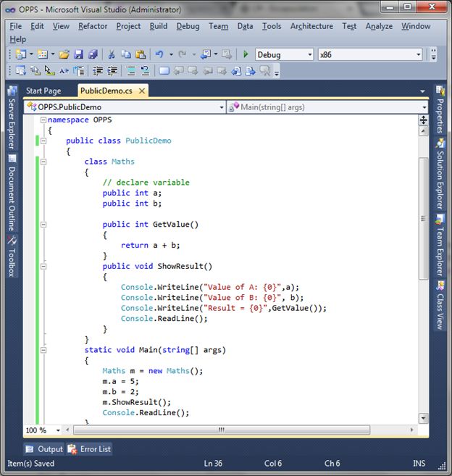Collapse the PublicDemo class outline
Viewport: 452px width, 476px height.
pos(43,141)
